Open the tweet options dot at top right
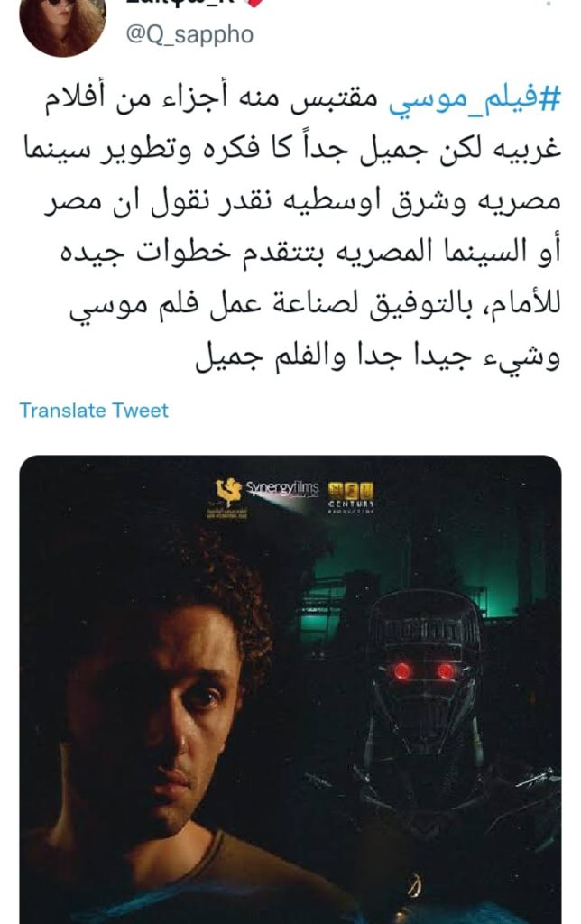Viewport: 581px width, 924px height. 548,3
